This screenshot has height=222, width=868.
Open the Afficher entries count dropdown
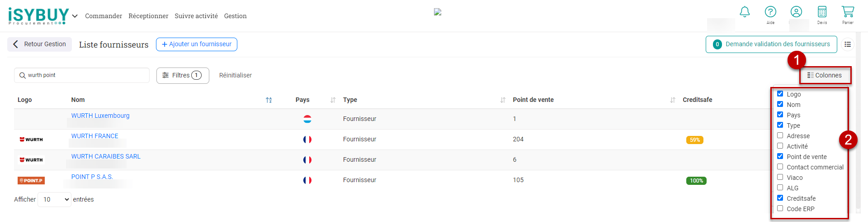(54, 199)
